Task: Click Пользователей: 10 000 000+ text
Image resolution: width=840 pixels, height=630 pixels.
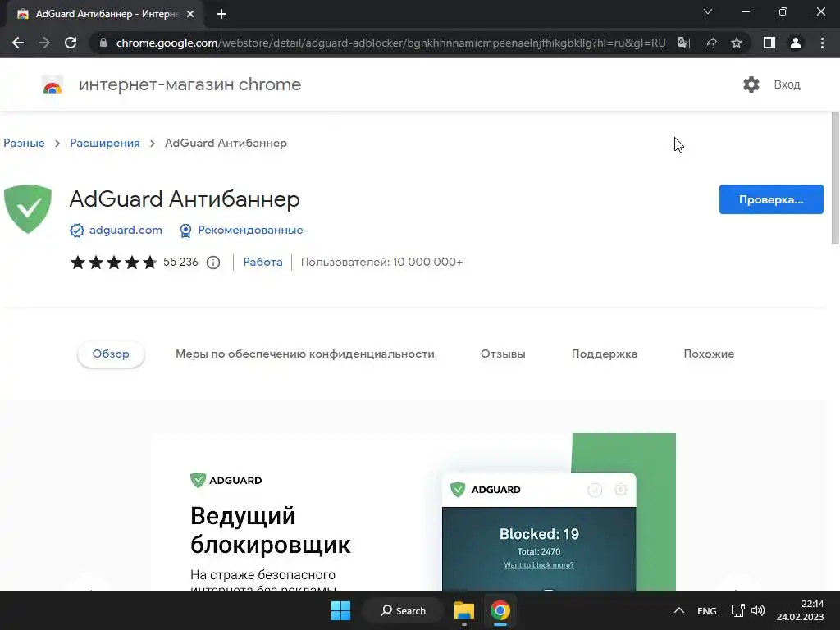Action: coord(381,262)
